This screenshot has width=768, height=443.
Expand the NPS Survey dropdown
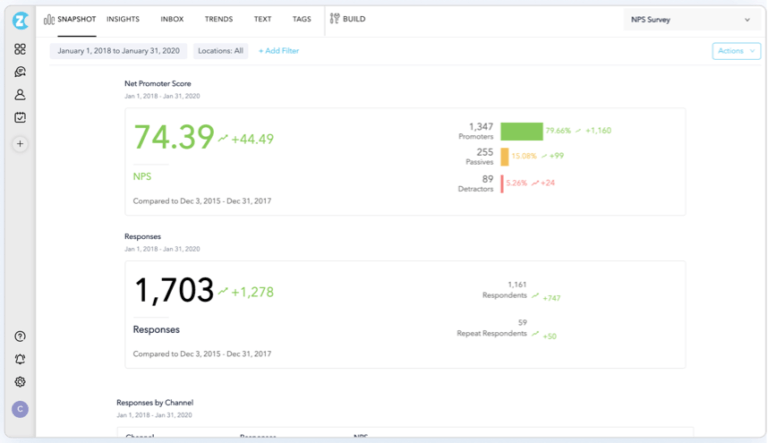[x=691, y=20]
